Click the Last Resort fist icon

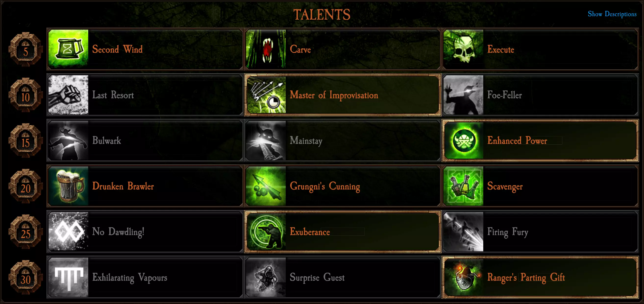click(68, 95)
